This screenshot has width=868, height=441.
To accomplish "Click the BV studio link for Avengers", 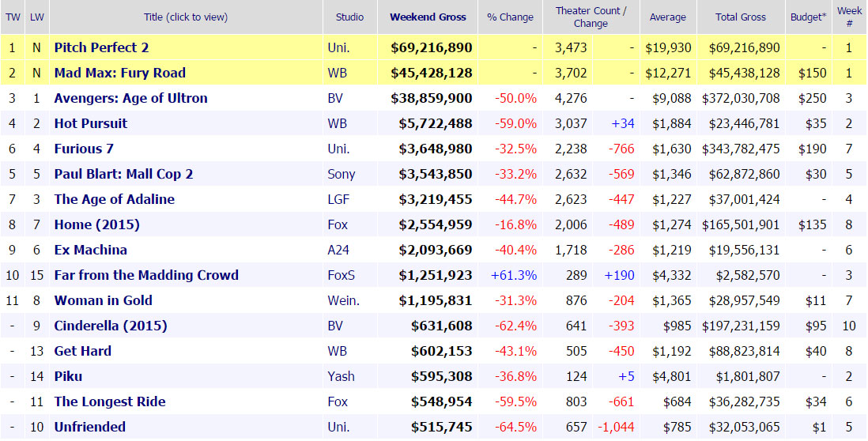I will tap(335, 99).
